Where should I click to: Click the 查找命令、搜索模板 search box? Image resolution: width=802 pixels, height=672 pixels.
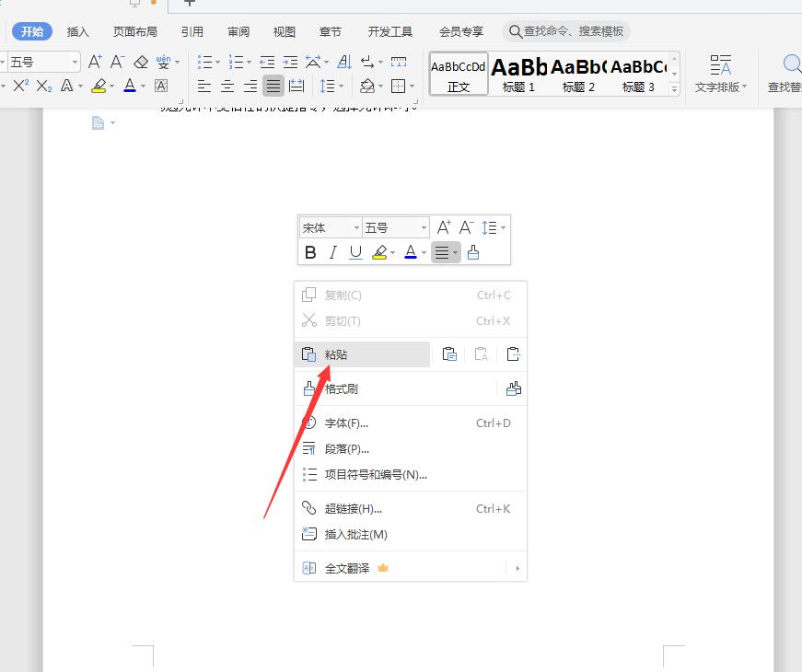click(566, 31)
